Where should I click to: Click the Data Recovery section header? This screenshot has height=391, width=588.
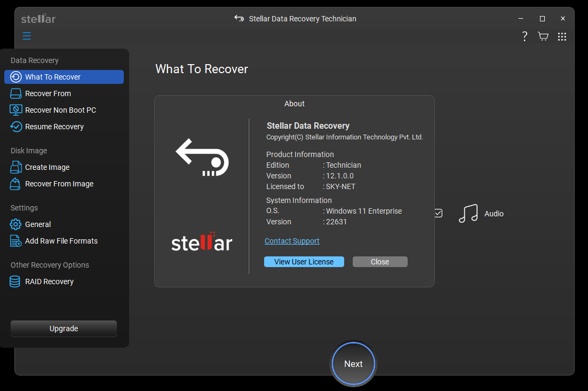[x=35, y=60]
